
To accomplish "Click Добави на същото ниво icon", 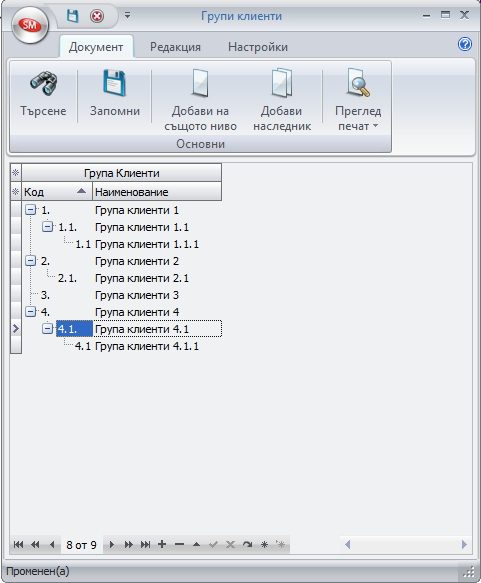I will [x=200, y=83].
